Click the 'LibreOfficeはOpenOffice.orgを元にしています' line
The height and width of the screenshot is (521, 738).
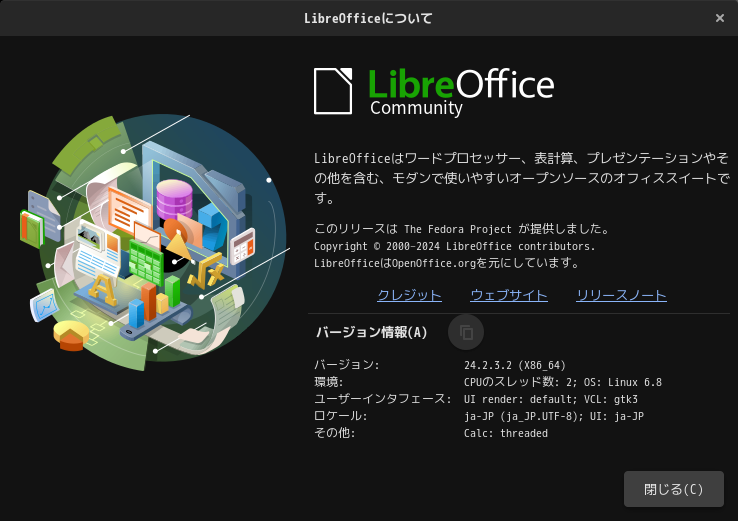[447, 263]
